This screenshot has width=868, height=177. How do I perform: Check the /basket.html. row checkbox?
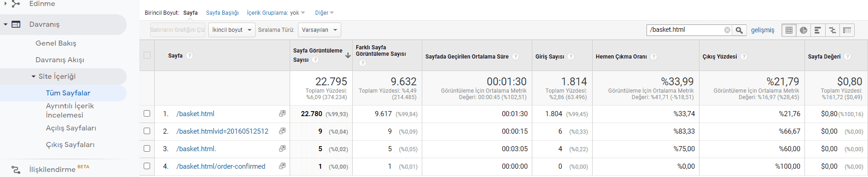click(147, 148)
